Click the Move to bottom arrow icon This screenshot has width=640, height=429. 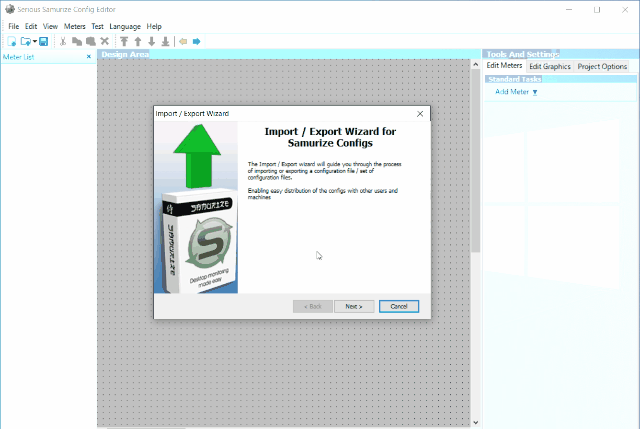pos(165,41)
